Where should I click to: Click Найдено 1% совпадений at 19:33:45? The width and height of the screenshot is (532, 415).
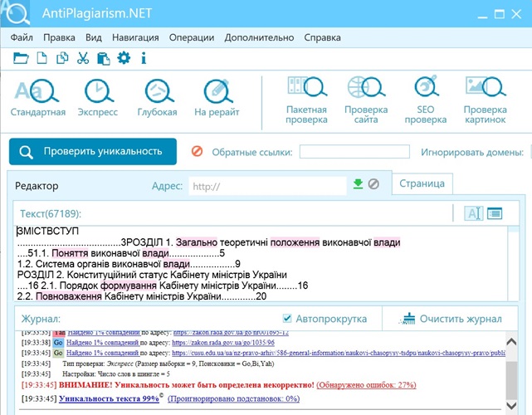(103, 353)
